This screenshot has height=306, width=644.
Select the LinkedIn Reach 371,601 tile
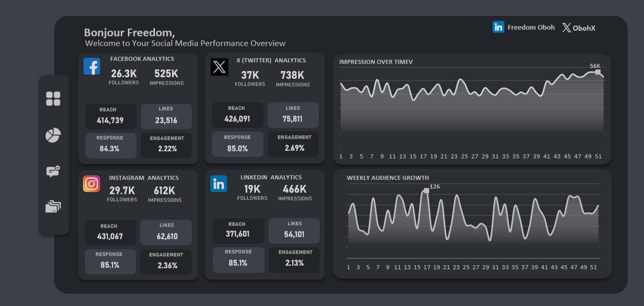pyautogui.click(x=237, y=231)
